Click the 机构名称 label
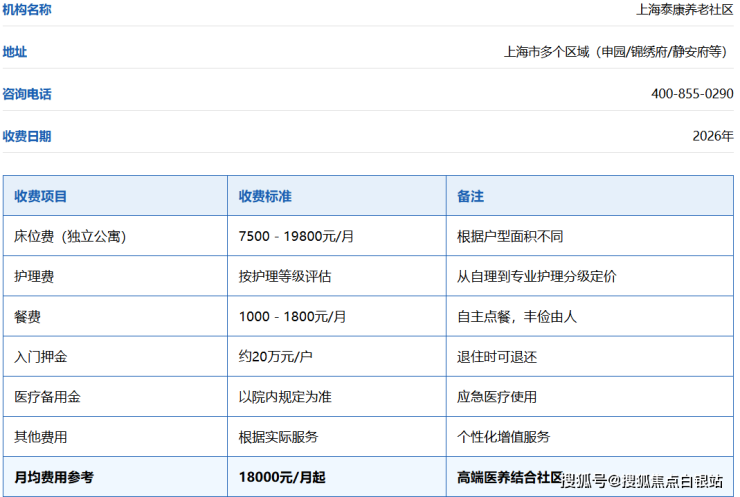Viewport: 740px width, 497px height. click(x=27, y=9)
